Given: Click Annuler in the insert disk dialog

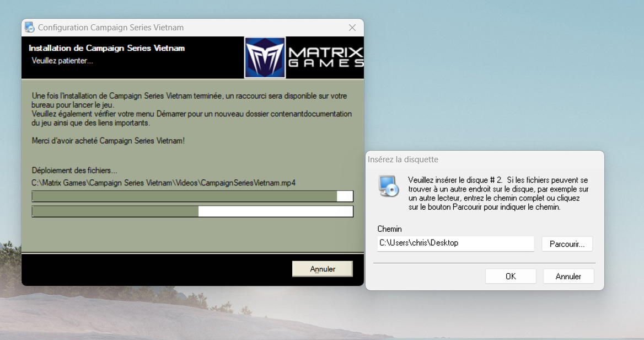Looking at the screenshot, I should (568, 277).
